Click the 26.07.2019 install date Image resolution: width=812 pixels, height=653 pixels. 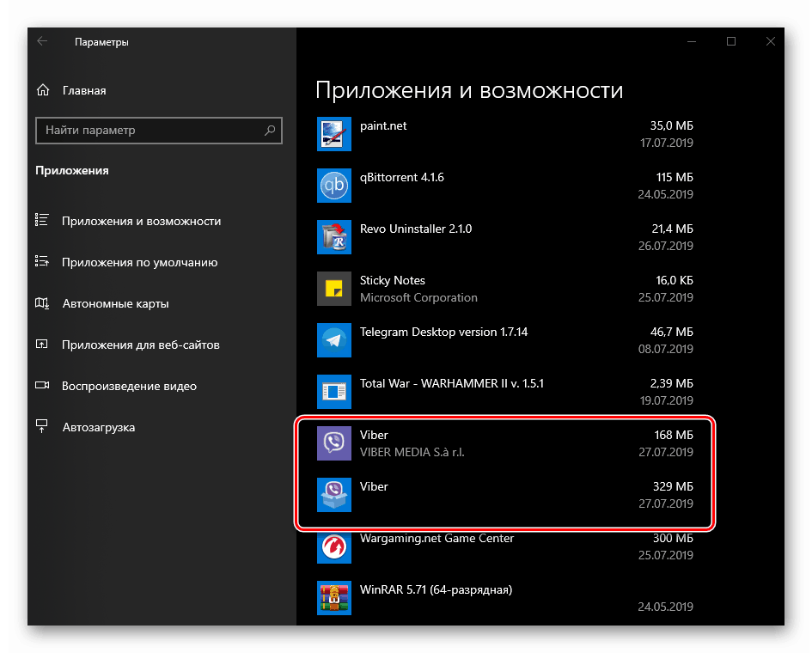[x=665, y=246]
